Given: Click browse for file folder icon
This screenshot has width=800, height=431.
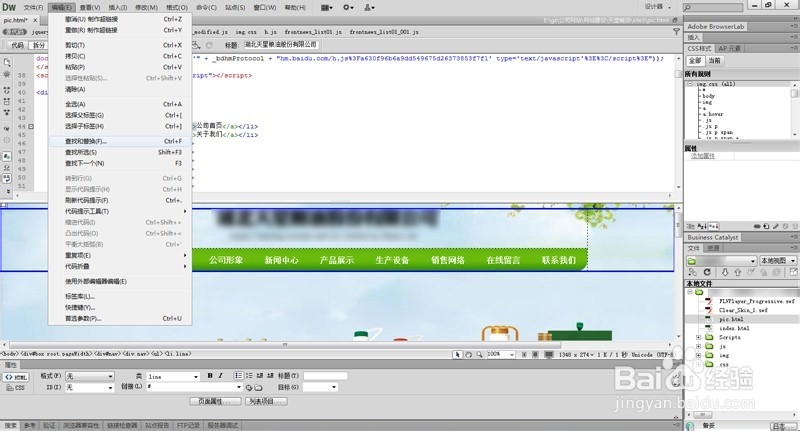Looking at the screenshot, I should click(x=258, y=388).
